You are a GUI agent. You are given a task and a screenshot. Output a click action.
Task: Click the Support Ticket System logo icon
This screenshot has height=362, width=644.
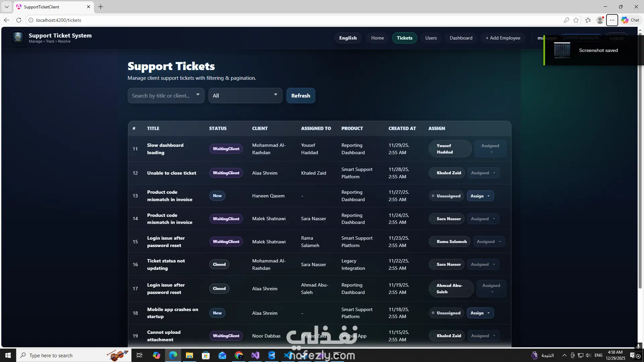(x=18, y=38)
